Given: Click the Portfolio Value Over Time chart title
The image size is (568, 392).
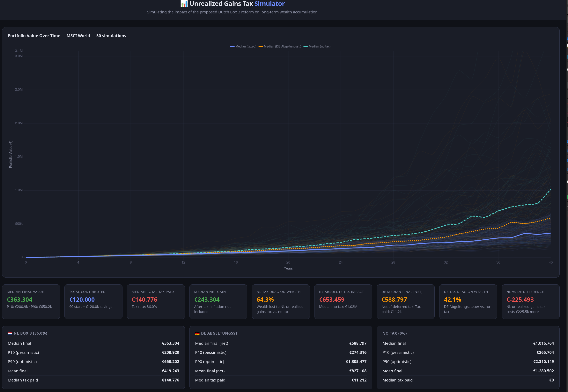Looking at the screenshot, I should (x=67, y=36).
